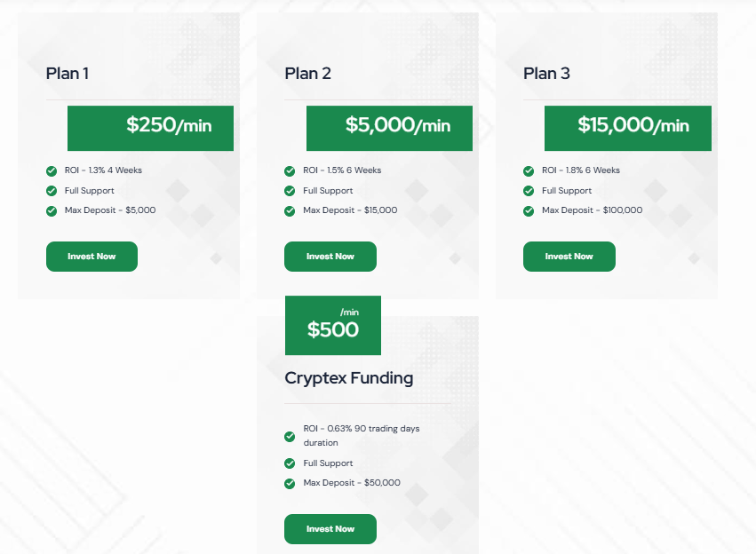Click the $500 /min price badge

click(x=333, y=325)
